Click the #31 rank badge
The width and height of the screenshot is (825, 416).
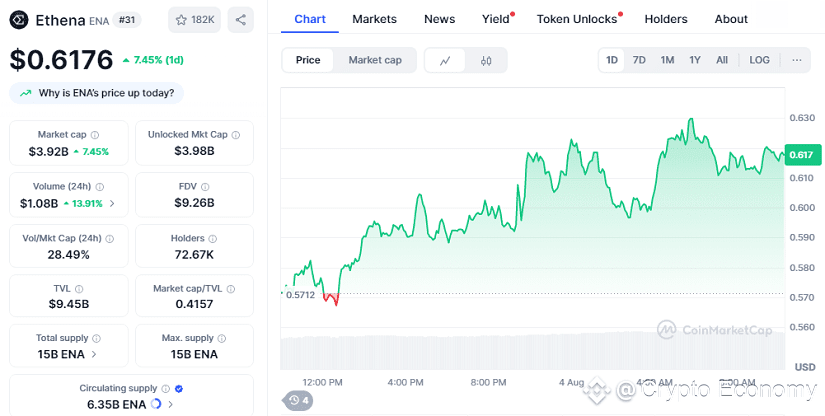point(127,21)
